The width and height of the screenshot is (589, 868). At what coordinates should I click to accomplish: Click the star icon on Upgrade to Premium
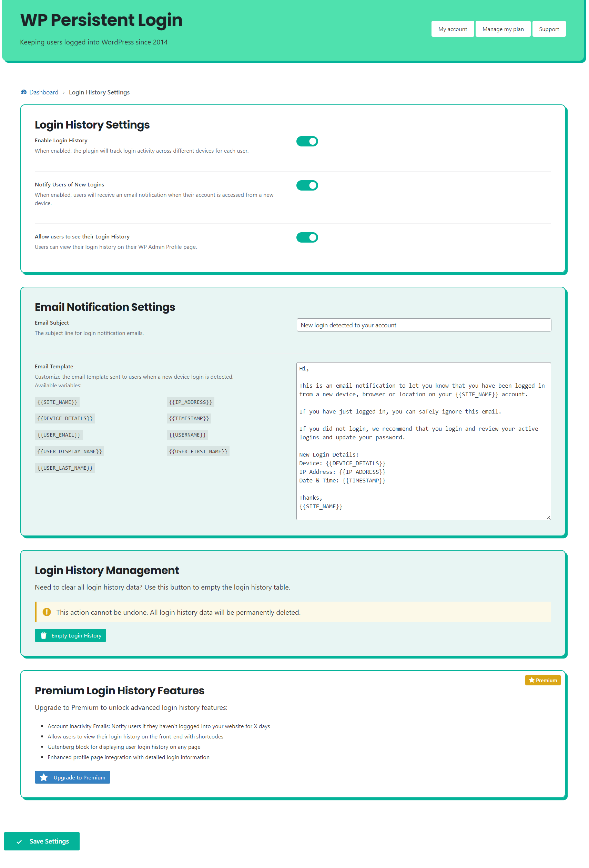(x=44, y=777)
